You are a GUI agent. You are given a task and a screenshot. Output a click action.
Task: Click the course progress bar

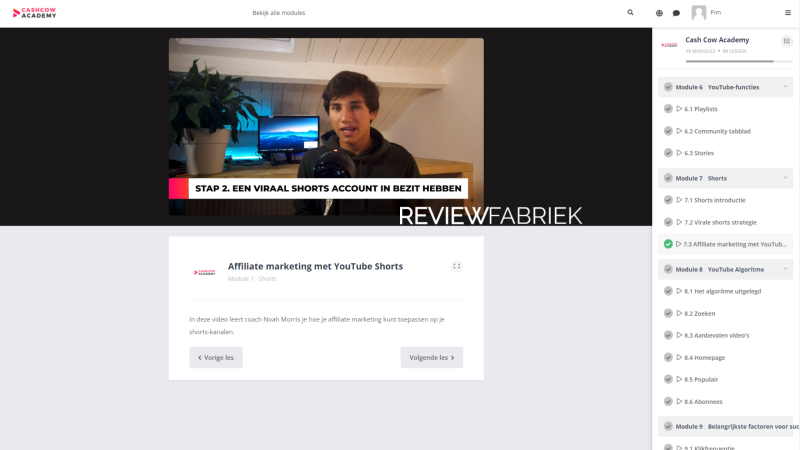(739, 61)
